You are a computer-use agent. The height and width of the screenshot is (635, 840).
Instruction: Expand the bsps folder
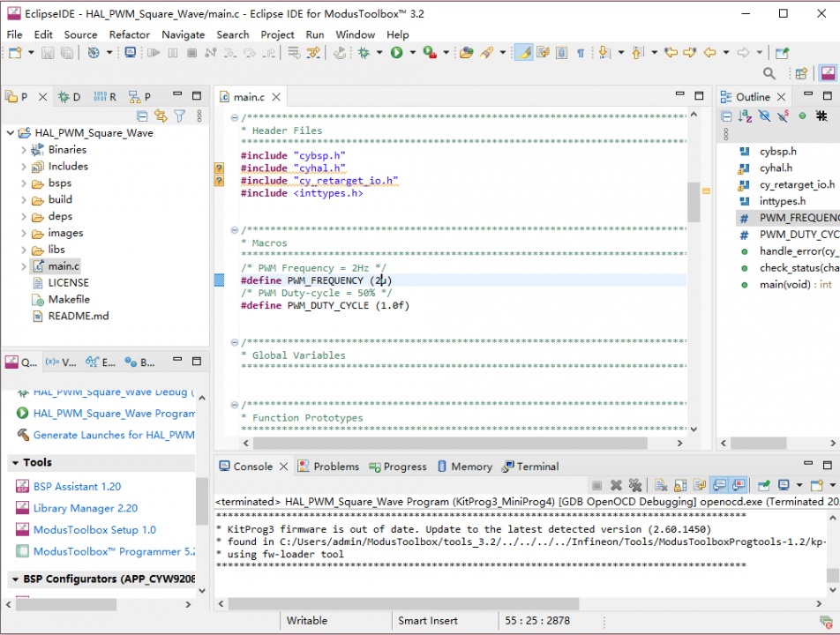[x=24, y=183]
